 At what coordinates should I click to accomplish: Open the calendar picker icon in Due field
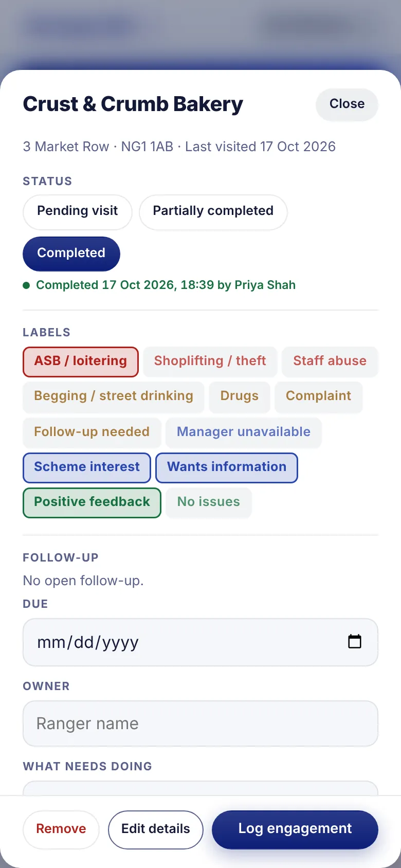pos(355,642)
